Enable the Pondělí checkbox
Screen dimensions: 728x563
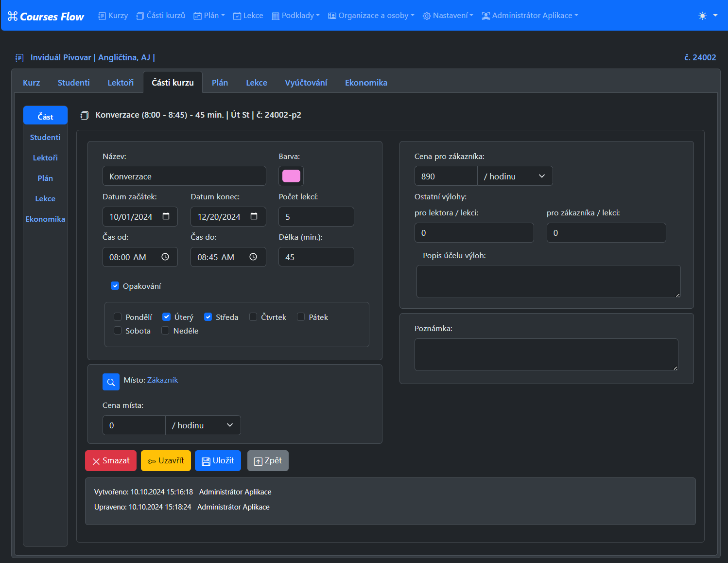[x=118, y=317]
